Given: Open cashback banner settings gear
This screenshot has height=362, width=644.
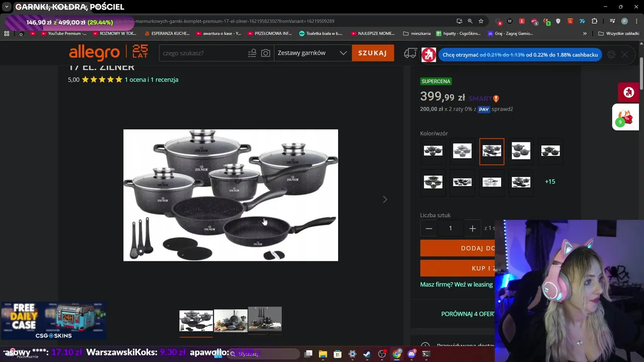Looking at the screenshot, I should pos(611,55).
